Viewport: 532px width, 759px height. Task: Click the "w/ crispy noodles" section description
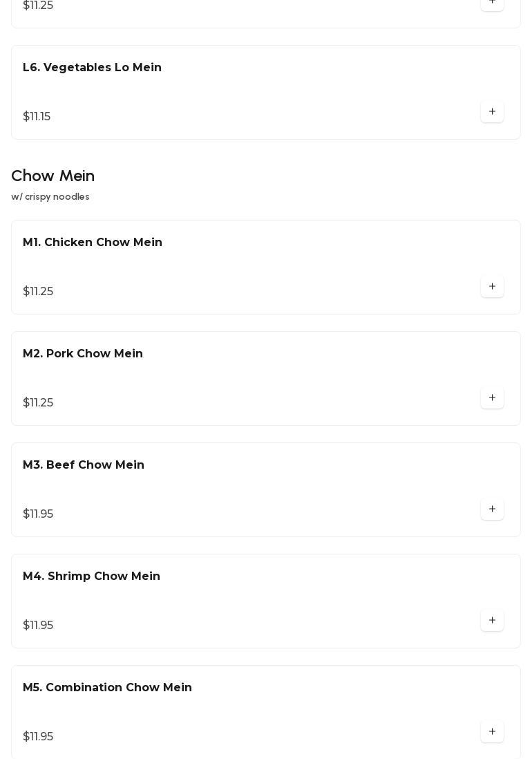pyautogui.click(x=50, y=197)
